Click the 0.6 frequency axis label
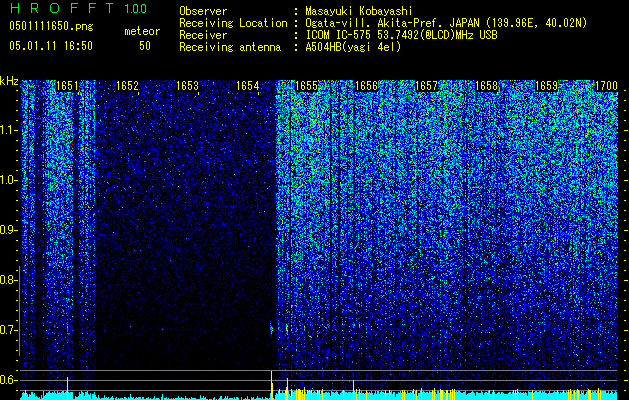629x400 pixels. (8, 380)
